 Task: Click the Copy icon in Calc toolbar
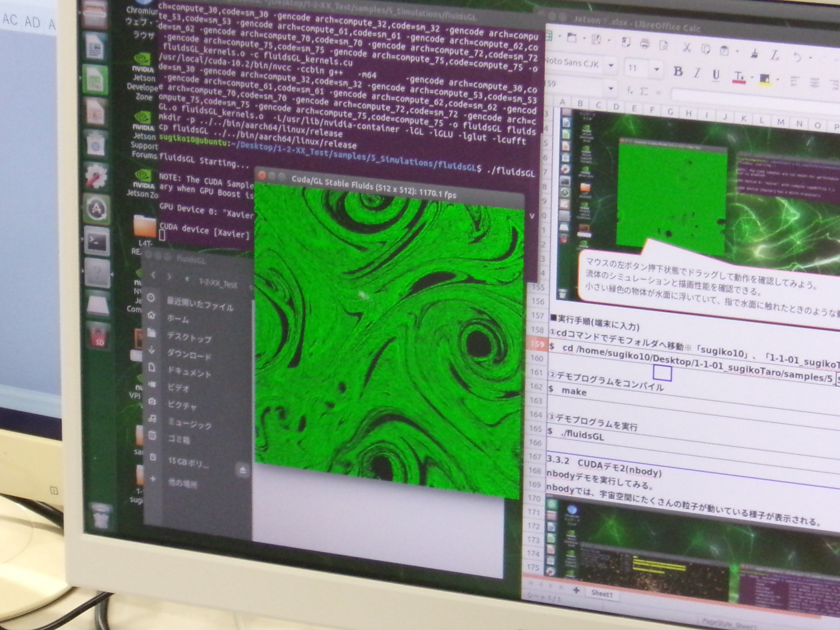[705, 48]
